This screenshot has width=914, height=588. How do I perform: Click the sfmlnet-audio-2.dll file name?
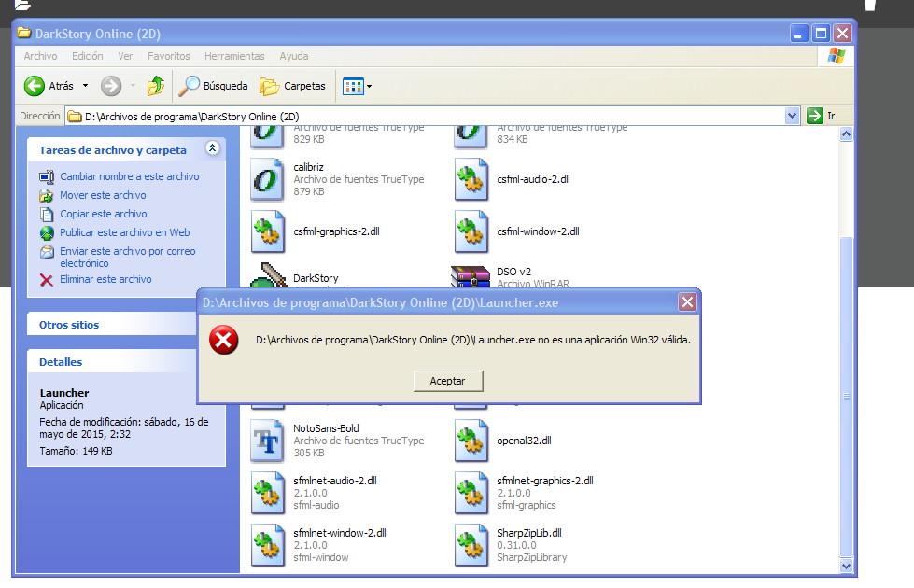point(335,481)
